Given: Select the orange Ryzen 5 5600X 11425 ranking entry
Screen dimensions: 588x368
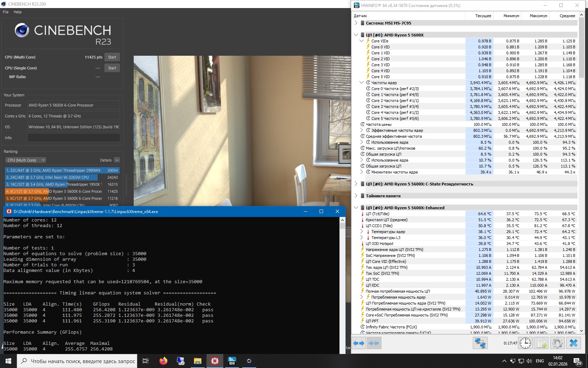Looking at the screenshot, I should pyautogui.click(x=62, y=191).
